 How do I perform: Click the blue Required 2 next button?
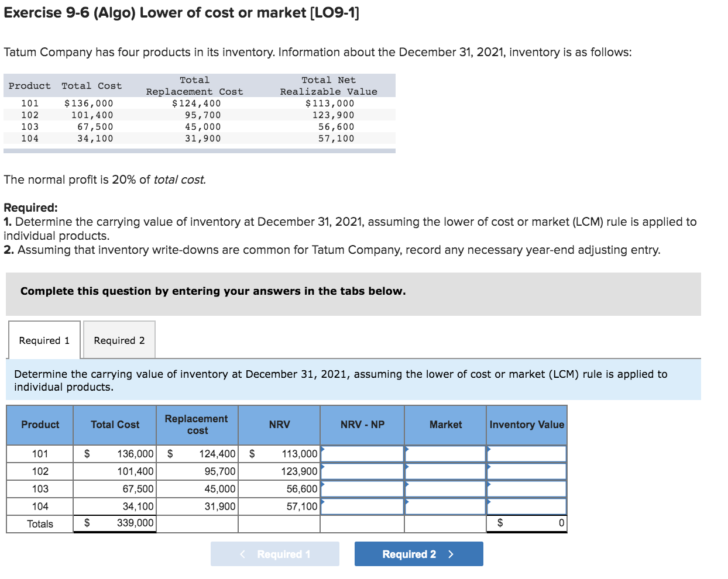click(x=418, y=554)
